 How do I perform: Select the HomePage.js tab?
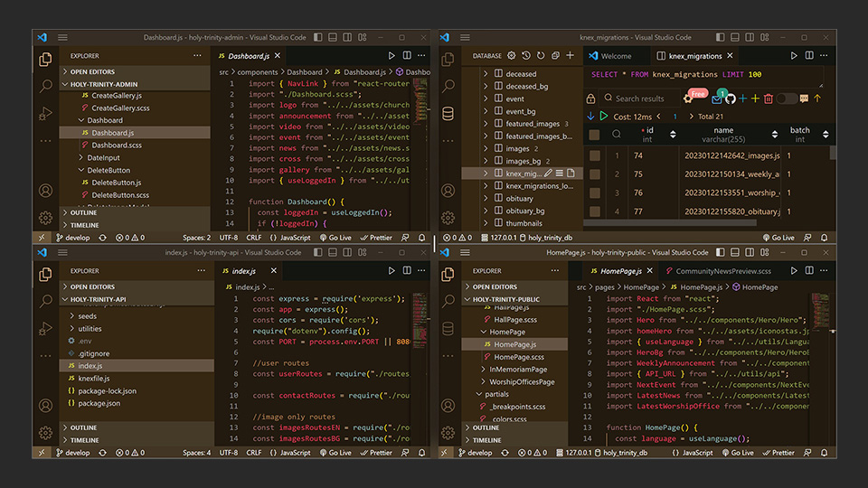click(x=622, y=271)
